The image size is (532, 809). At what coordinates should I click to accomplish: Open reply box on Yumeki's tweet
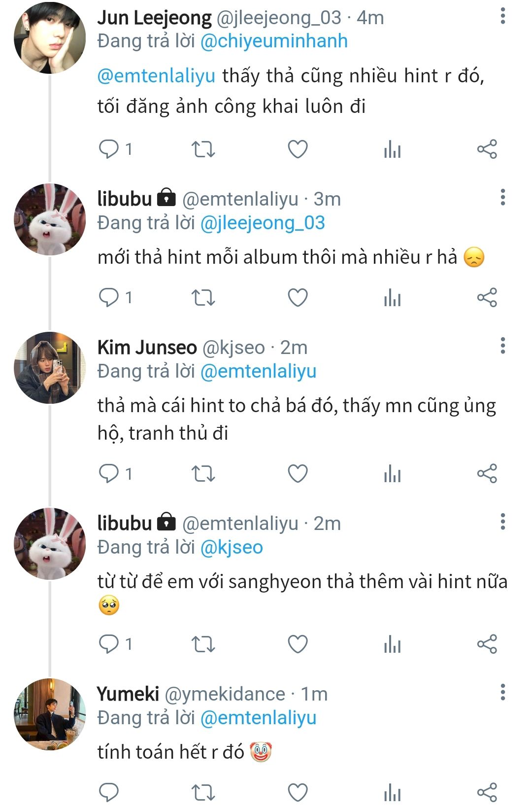[x=109, y=793]
